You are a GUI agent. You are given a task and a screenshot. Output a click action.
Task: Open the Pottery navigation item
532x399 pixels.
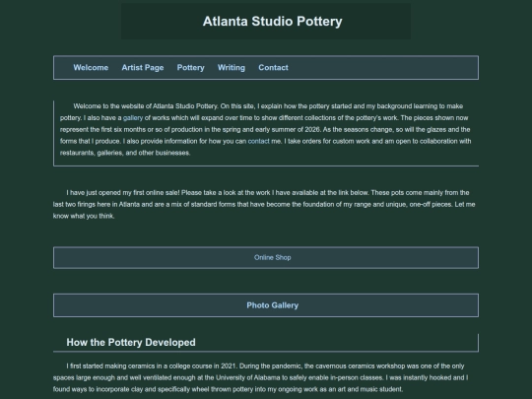[x=191, y=68]
